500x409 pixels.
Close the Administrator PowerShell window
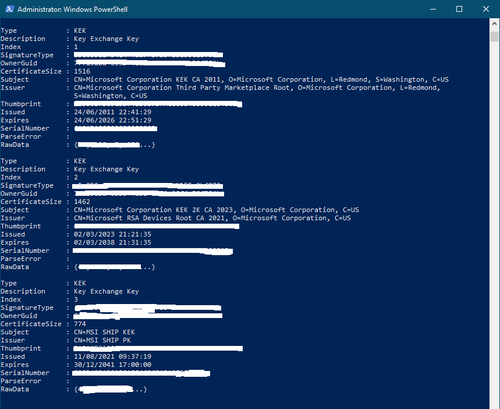(x=486, y=9)
